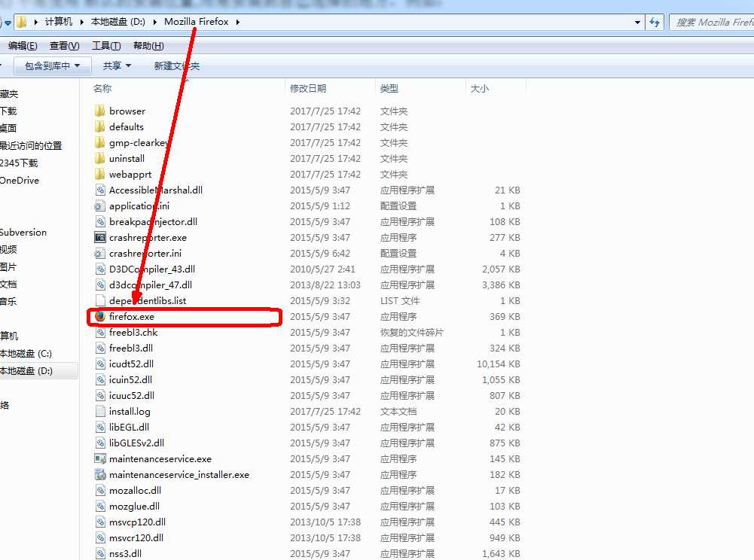The height and width of the screenshot is (560, 754).
Task: Click in the 搜索 Mozilla Firefox search box
Action: [712, 22]
